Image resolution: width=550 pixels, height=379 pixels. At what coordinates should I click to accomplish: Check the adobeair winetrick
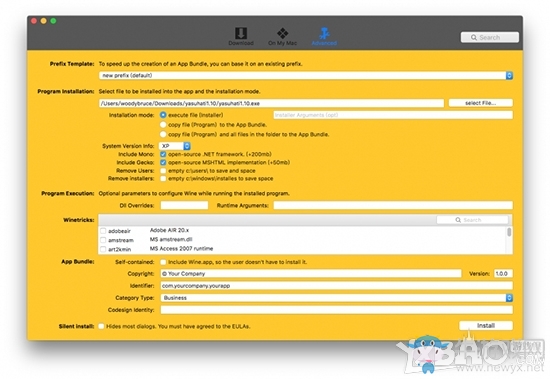pos(103,231)
